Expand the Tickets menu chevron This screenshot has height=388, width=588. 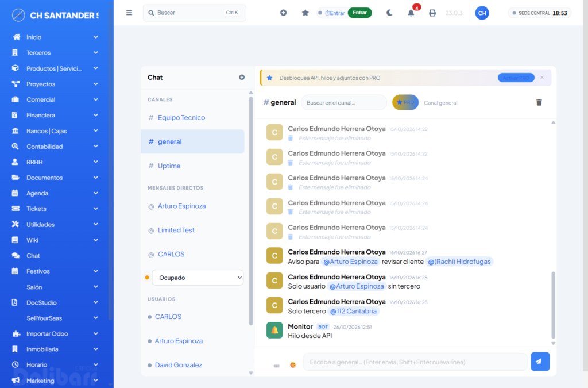click(x=96, y=209)
